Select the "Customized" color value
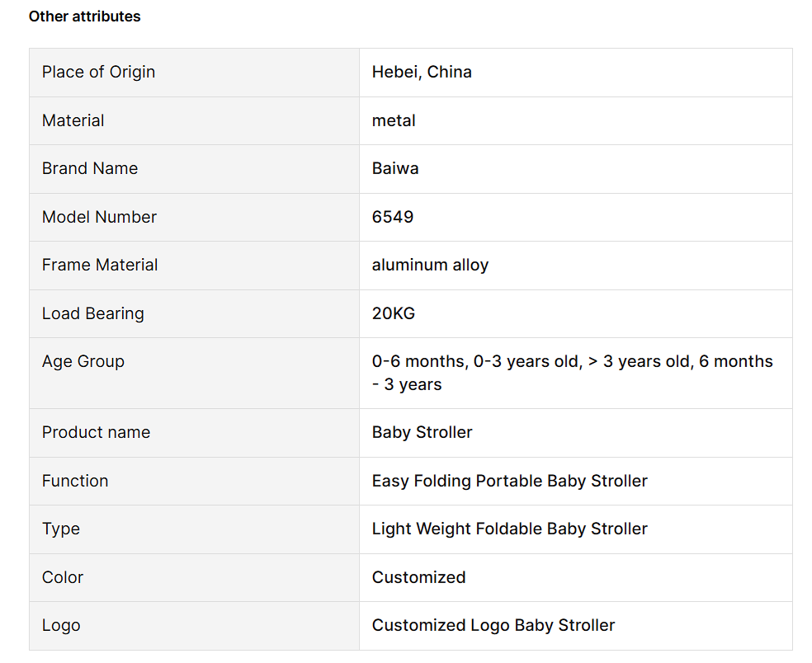The width and height of the screenshot is (812, 663). point(418,577)
